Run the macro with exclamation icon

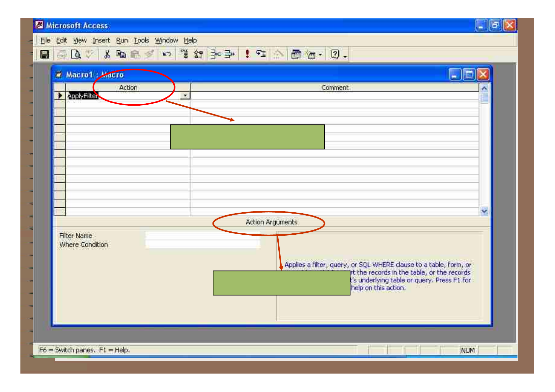point(247,54)
